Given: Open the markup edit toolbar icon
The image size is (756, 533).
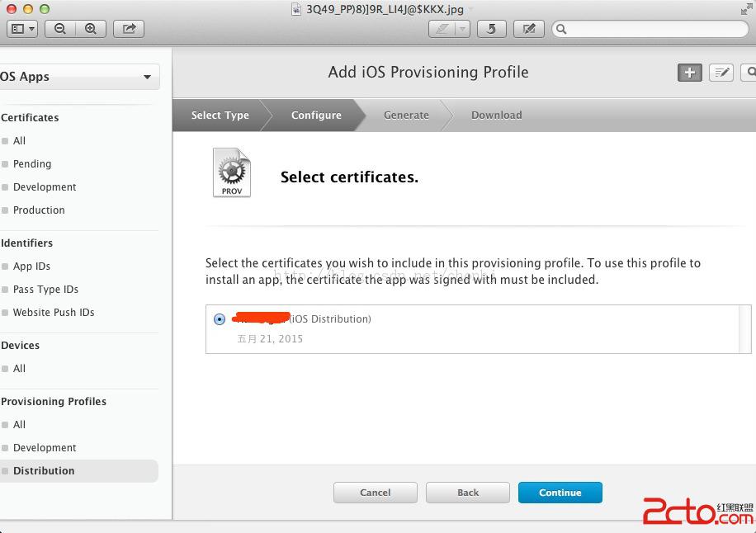Looking at the screenshot, I should pos(528,29).
